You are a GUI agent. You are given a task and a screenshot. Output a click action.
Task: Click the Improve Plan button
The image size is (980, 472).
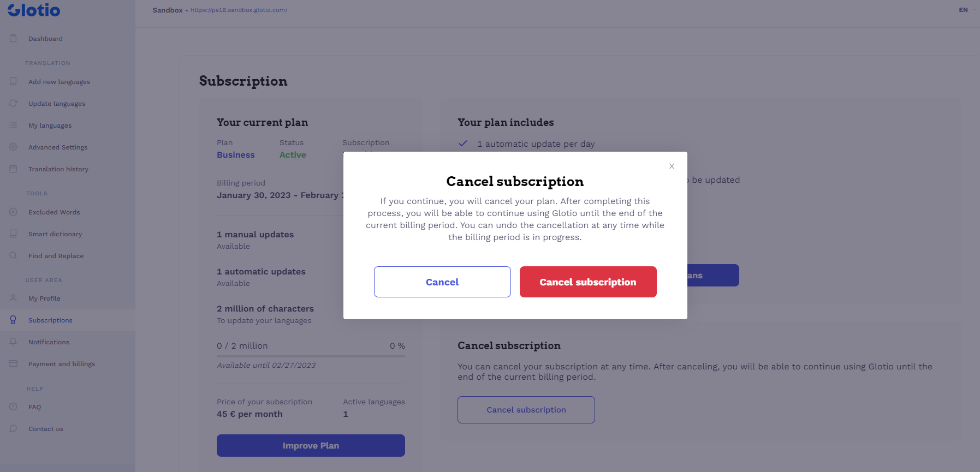pyautogui.click(x=311, y=445)
